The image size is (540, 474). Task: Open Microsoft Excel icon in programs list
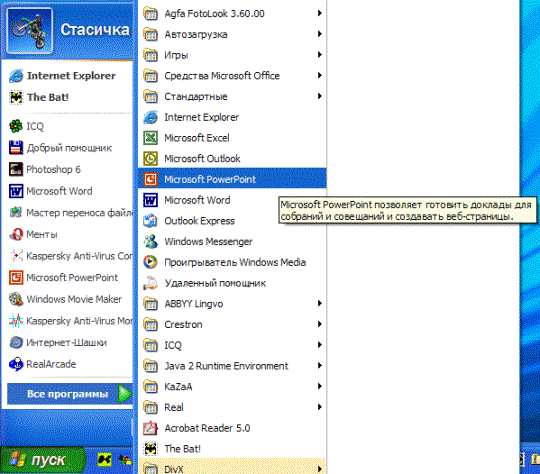click(x=150, y=138)
